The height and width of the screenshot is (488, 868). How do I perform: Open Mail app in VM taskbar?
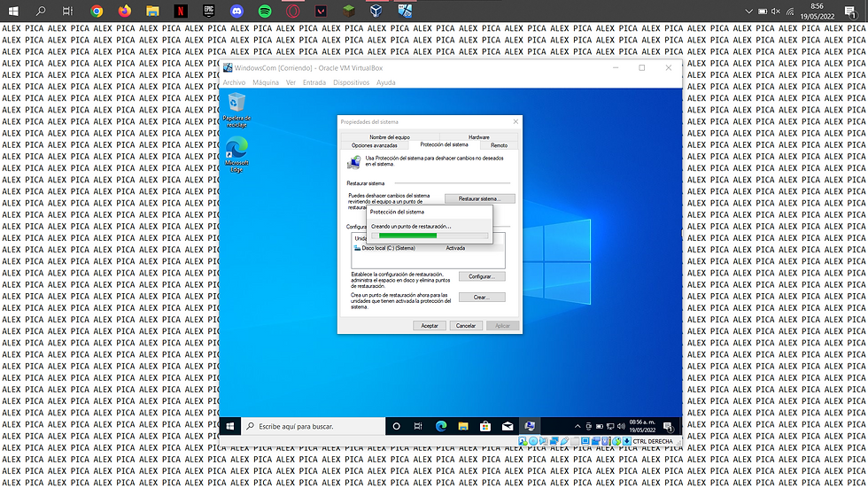[x=507, y=426]
